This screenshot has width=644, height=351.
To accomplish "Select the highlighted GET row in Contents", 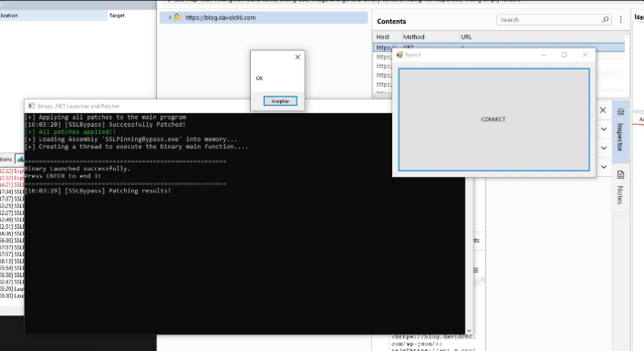I will click(499, 47).
